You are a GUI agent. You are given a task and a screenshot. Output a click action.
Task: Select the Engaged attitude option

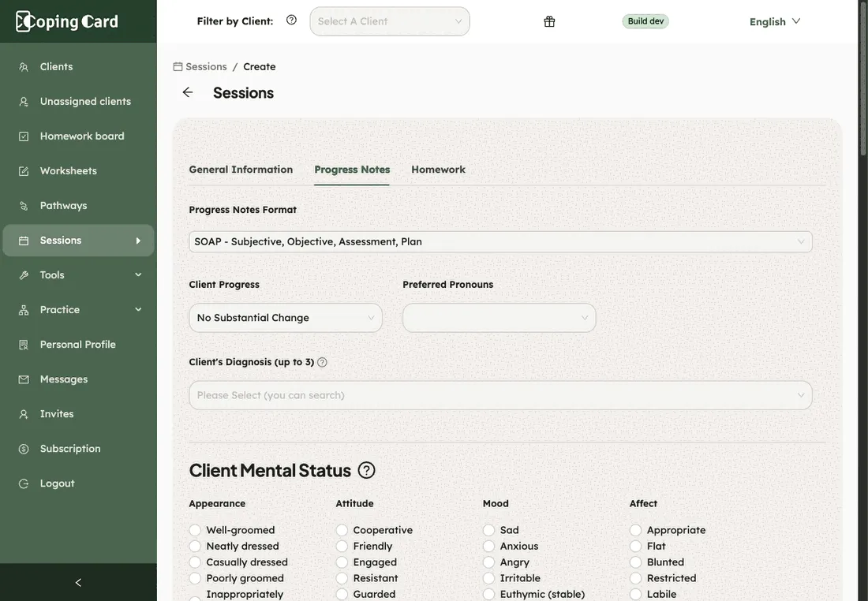(x=342, y=562)
